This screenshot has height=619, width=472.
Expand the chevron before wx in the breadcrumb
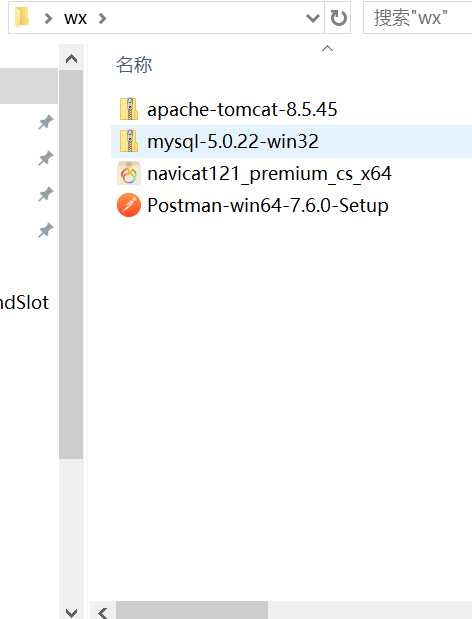tap(48, 18)
